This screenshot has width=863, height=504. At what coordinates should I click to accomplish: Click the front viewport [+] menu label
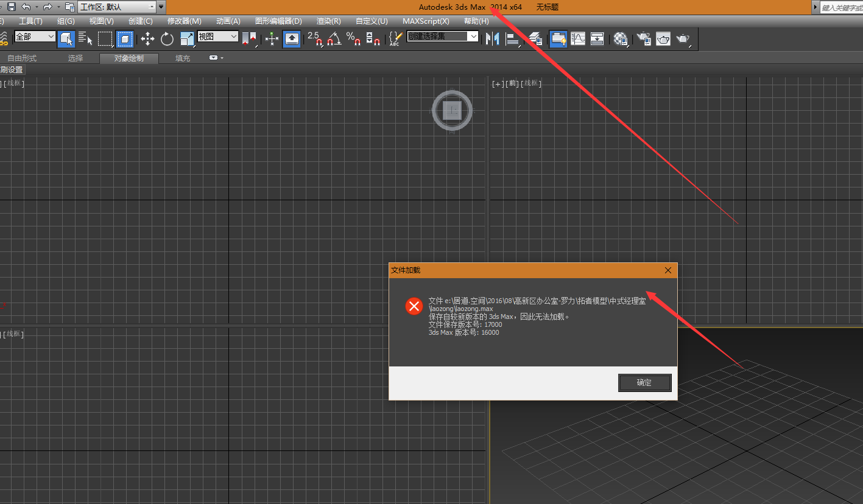[x=498, y=84]
